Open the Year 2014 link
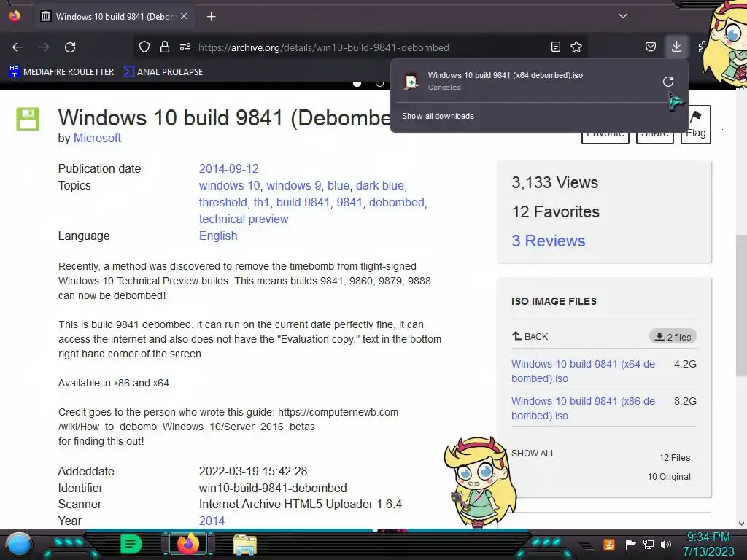This screenshot has width=747, height=560. click(x=212, y=521)
